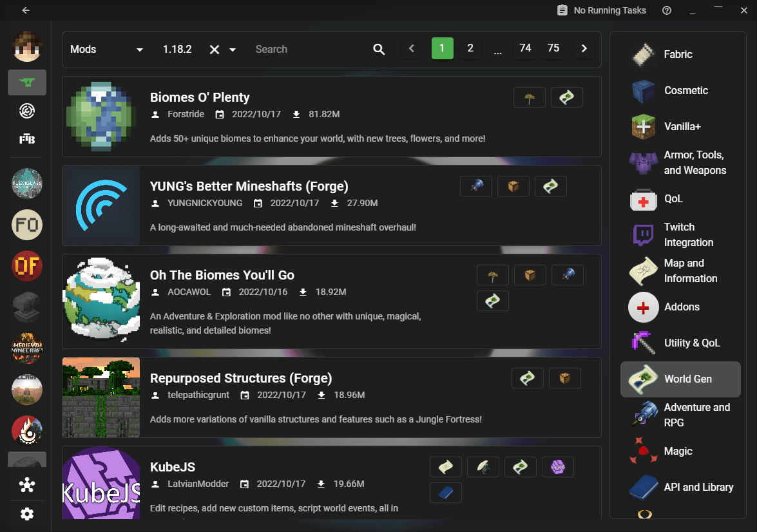Select page 1 in pagination
The image size is (757, 532).
[x=442, y=48]
